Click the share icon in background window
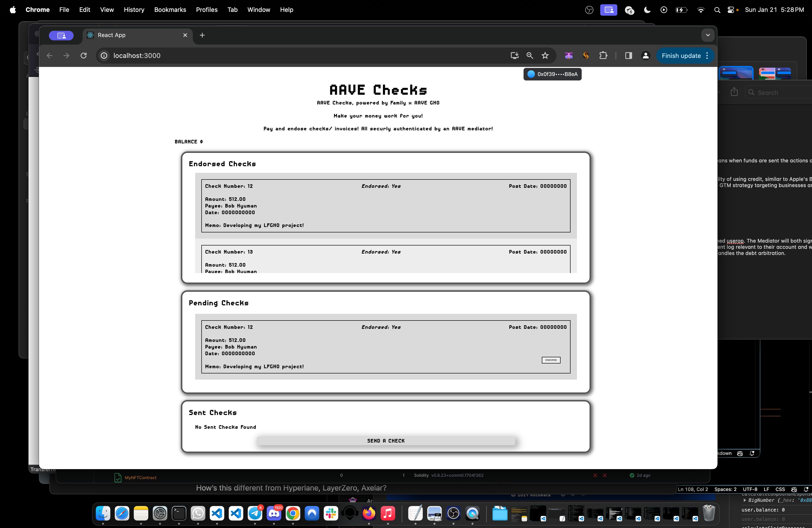Viewport: 812px width, 528px height. (x=734, y=92)
